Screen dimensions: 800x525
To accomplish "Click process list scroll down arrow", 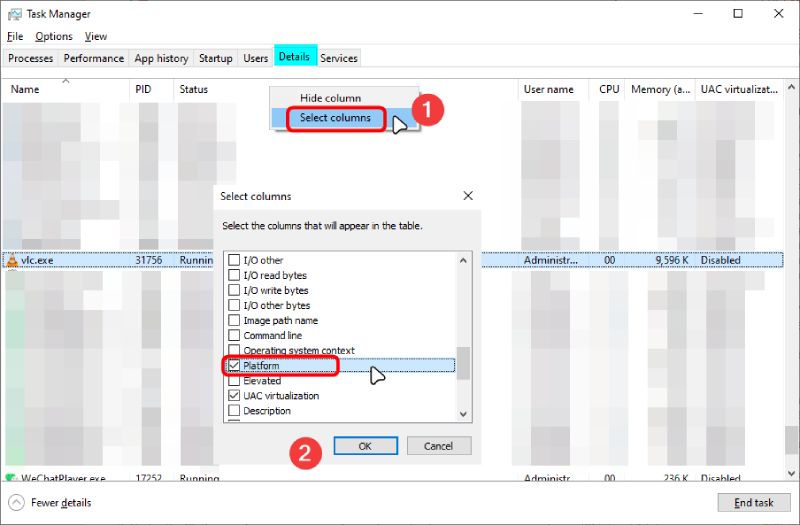I will [x=791, y=474].
